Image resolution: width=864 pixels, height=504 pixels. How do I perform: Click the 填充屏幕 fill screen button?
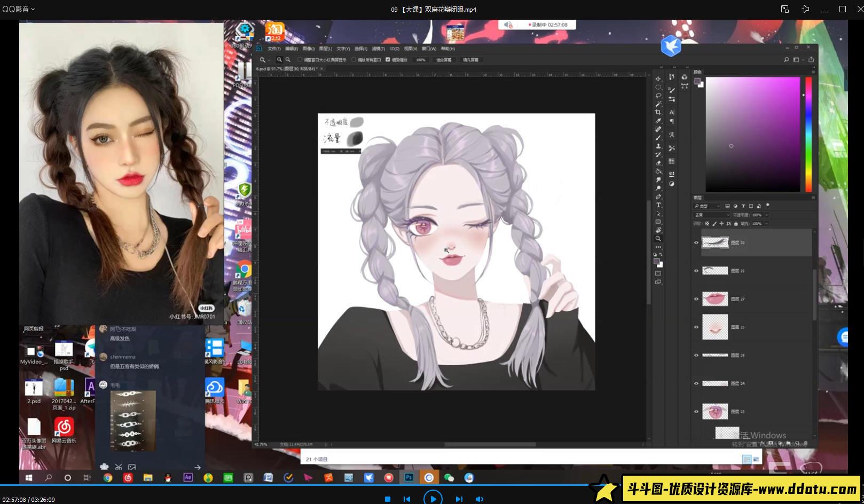coord(470,60)
